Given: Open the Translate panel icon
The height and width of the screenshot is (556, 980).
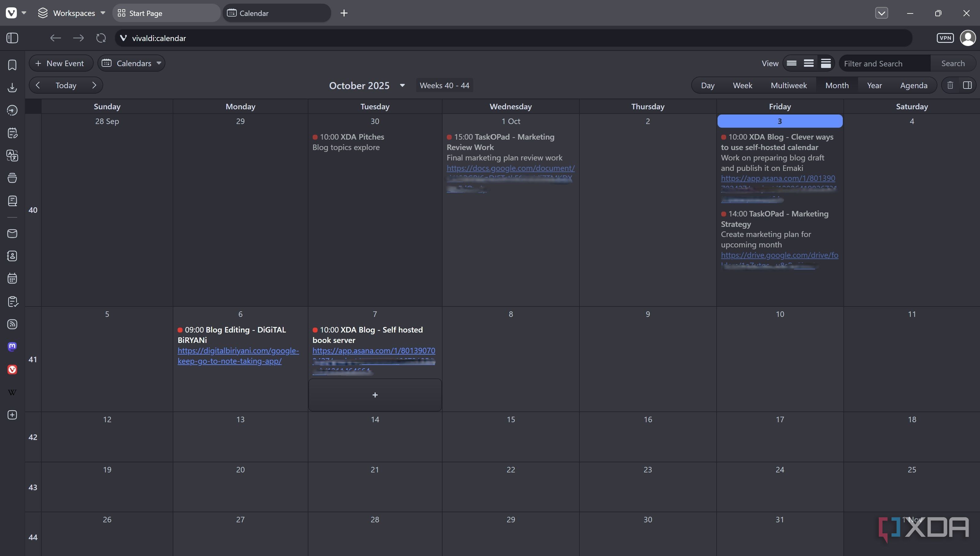Looking at the screenshot, I should click(12, 156).
